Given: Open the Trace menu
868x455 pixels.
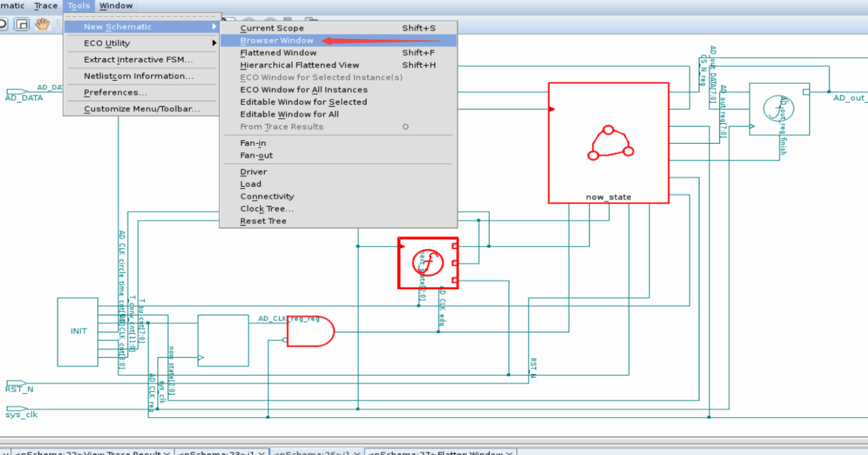Looking at the screenshot, I should pyautogui.click(x=45, y=6).
